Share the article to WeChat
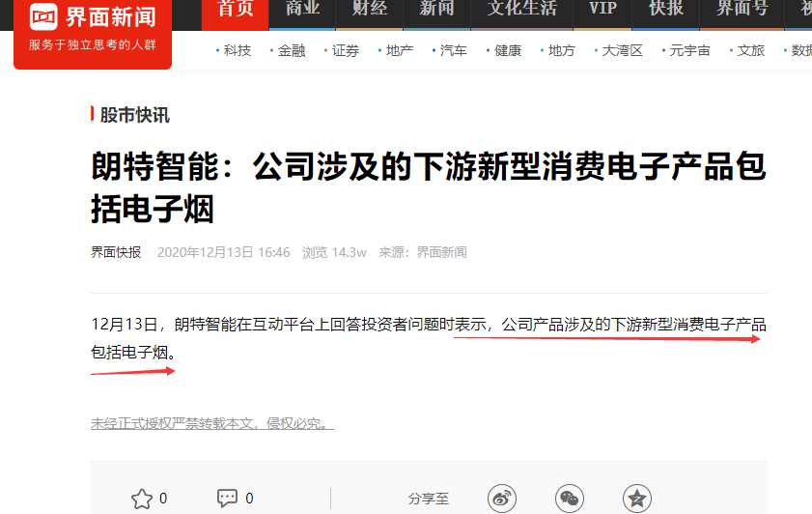This screenshot has width=812, height=514. pyautogui.click(x=570, y=499)
